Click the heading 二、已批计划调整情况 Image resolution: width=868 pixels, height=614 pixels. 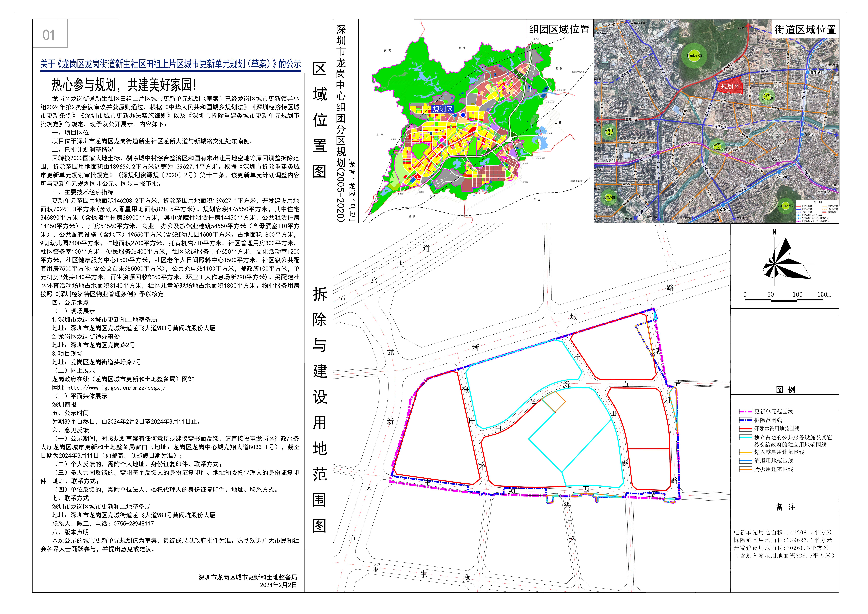83,150
